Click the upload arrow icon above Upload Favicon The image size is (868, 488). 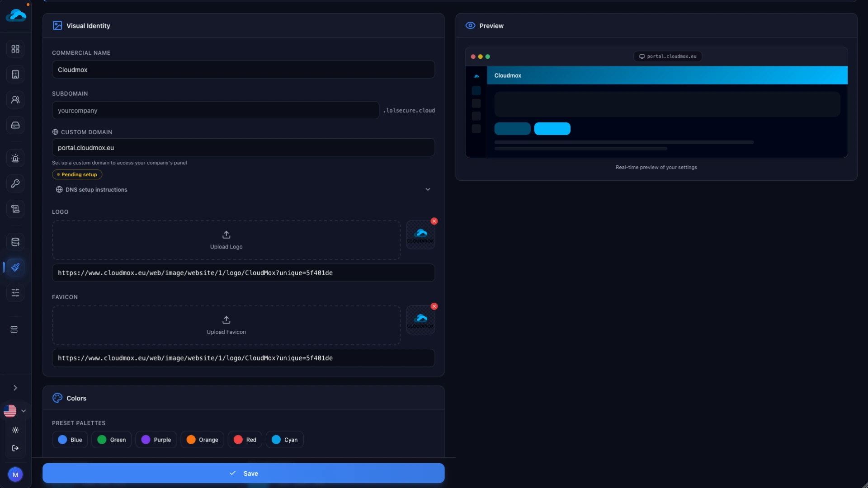pyautogui.click(x=226, y=320)
